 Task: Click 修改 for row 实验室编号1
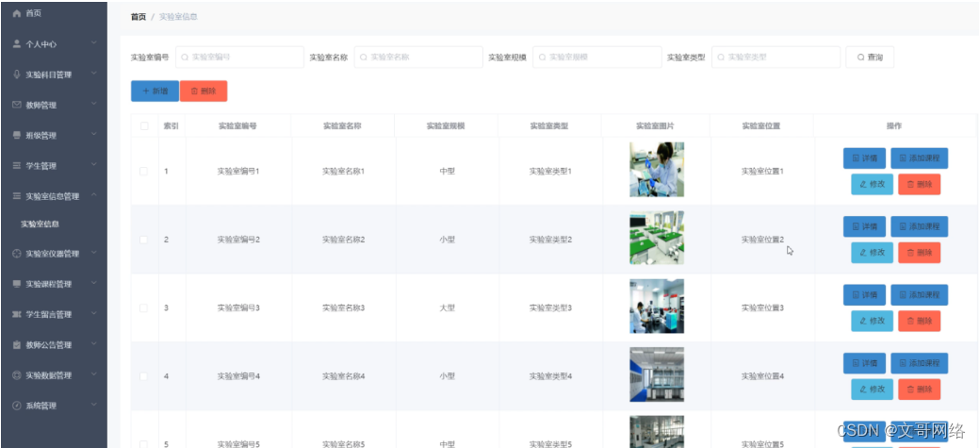(x=872, y=184)
